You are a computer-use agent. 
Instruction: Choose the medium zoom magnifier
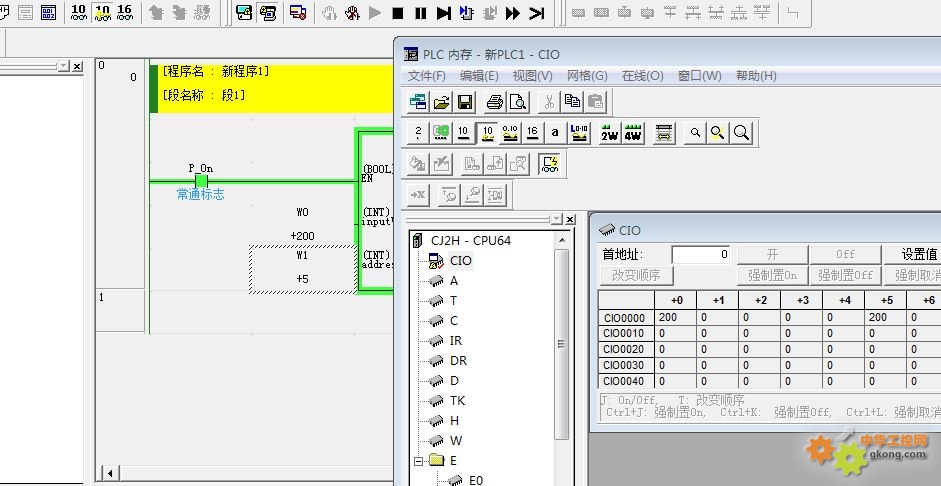coord(717,133)
